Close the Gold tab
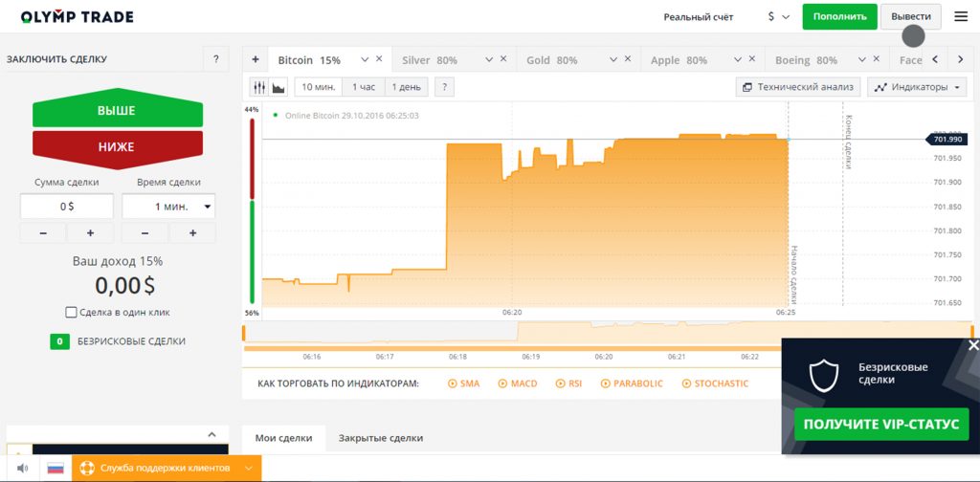This screenshot has width=980, height=482. (628, 59)
